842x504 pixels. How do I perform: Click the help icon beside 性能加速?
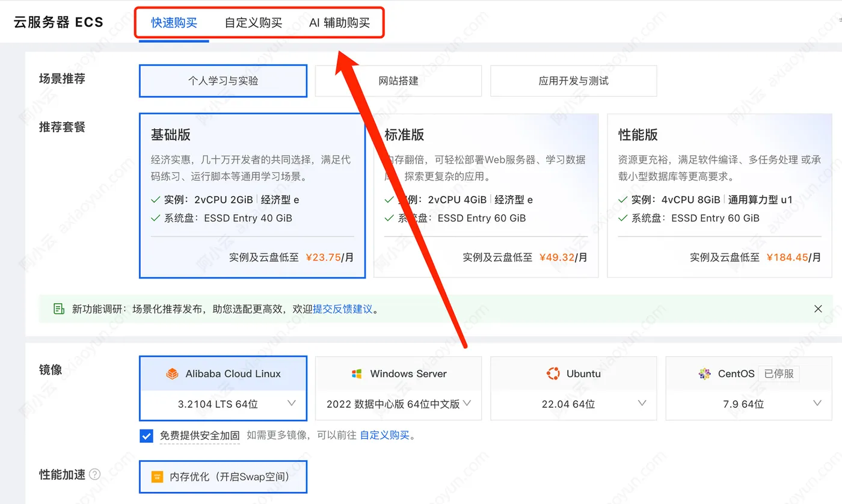pyautogui.click(x=94, y=475)
